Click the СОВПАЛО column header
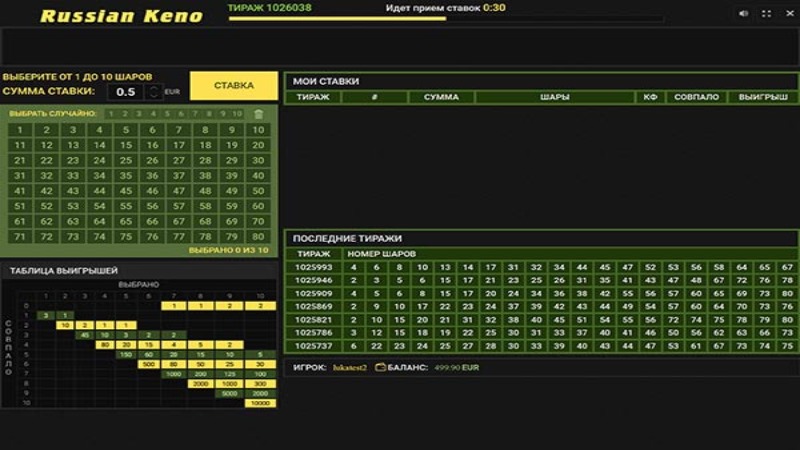This screenshot has height=450, width=800. click(x=696, y=97)
